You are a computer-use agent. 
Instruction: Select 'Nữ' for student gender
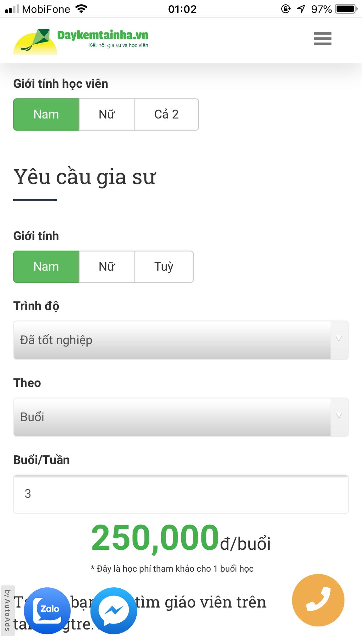[107, 114]
